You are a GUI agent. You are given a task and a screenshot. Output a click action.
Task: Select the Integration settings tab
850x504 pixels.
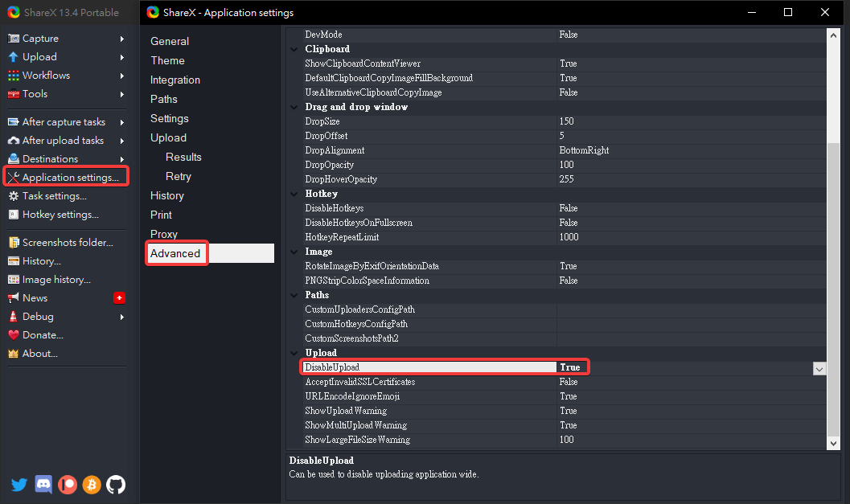[175, 80]
